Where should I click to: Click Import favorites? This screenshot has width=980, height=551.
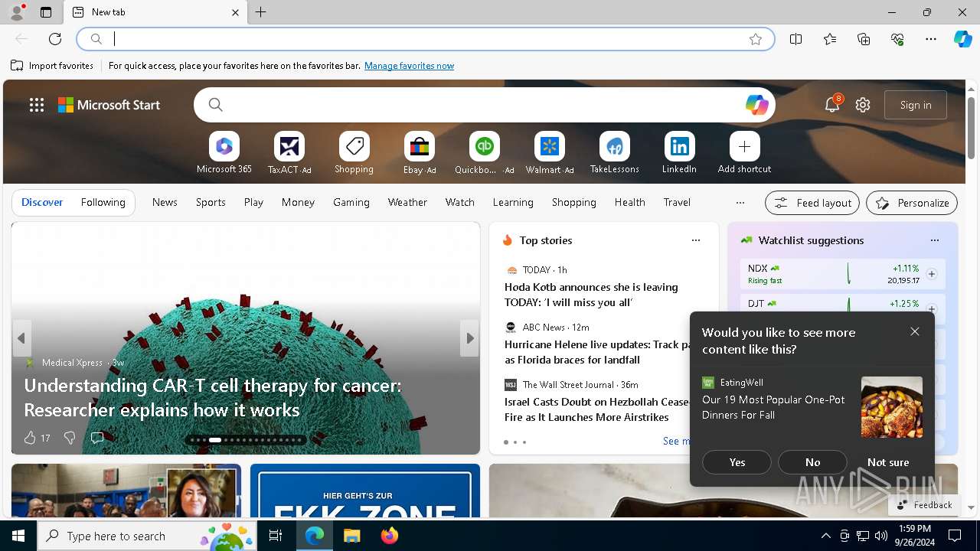52,66
